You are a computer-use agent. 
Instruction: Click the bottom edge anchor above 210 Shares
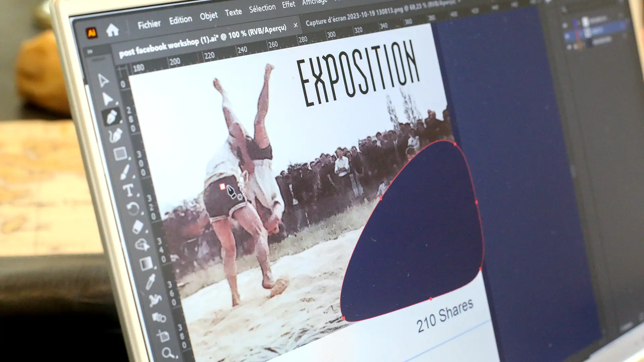click(431, 298)
